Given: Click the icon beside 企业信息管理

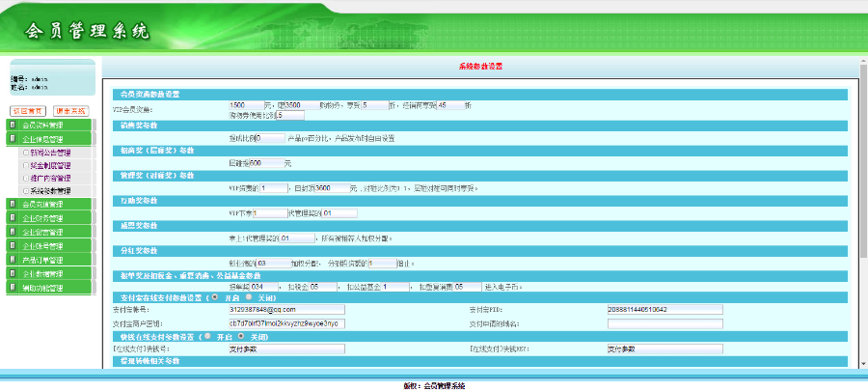Looking at the screenshot, I should (x=13, y=139).
